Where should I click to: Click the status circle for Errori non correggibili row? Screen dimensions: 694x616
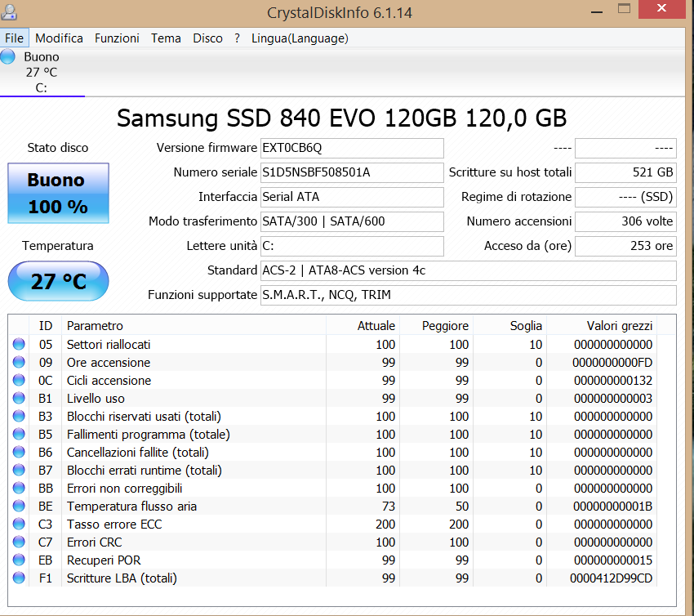pos(19,488)
